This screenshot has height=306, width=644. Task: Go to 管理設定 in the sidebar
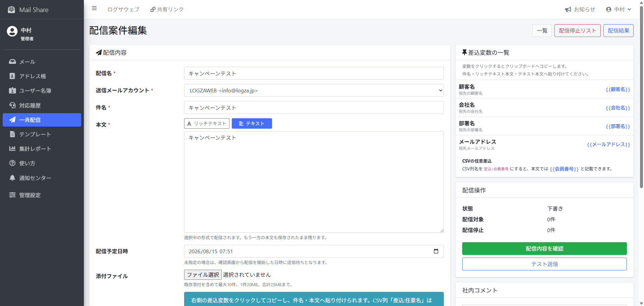(42, 195)
